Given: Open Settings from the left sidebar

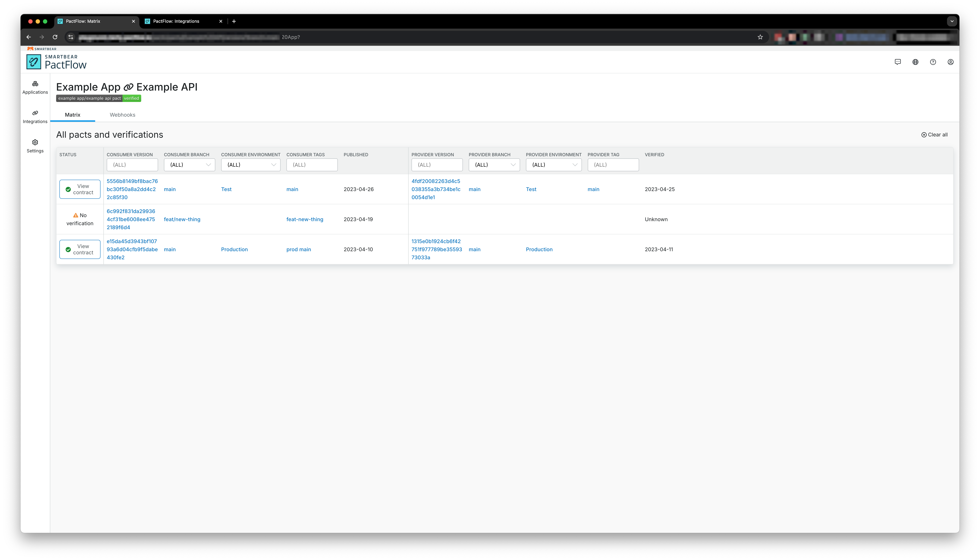Looking at the screenshot, I should tap(35, 146).
